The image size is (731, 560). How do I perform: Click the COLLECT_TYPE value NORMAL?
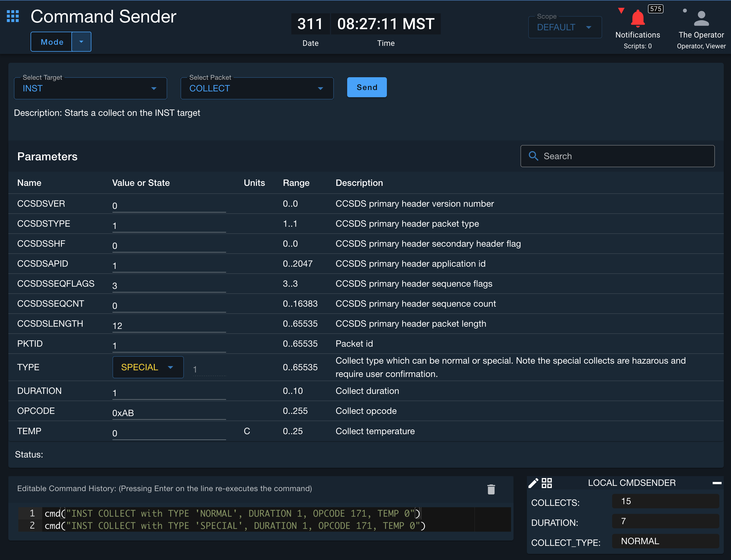(x=665, y=541)
